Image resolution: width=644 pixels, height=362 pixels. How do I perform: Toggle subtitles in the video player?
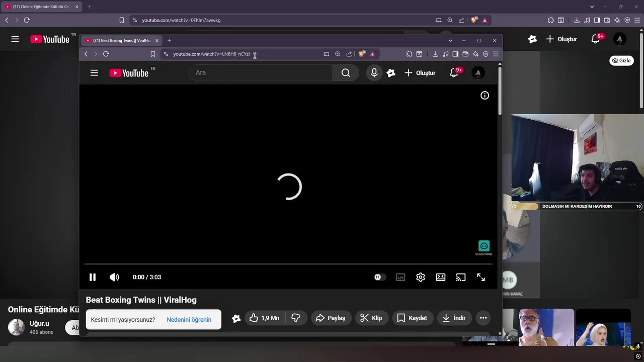(400, 277)
